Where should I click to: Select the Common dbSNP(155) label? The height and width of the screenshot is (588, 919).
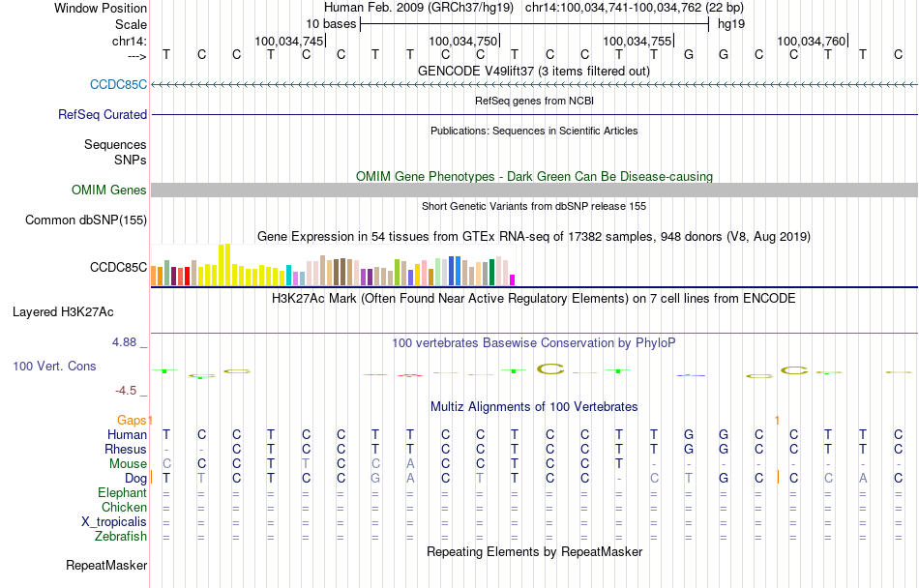[85, 220]
